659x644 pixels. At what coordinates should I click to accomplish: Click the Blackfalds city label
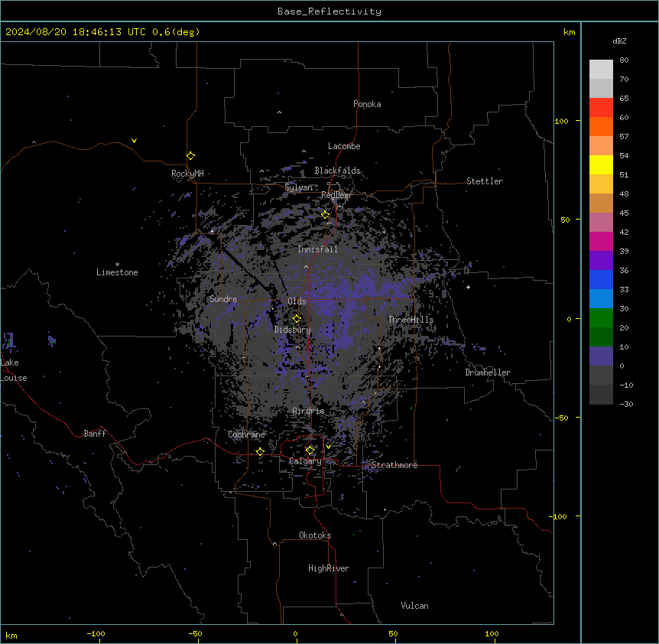pyautogui.click(x=337, y=171)
